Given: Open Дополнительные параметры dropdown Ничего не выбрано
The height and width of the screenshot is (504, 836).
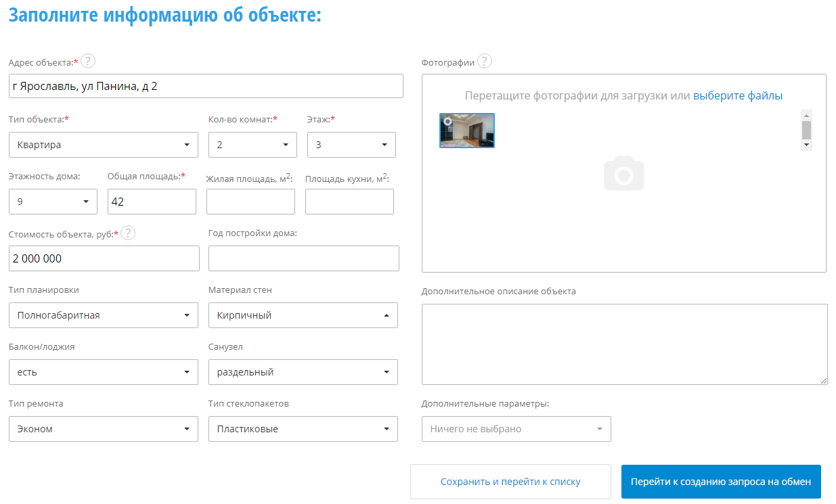Looking at the screenshot, I should tap(516, 429).
